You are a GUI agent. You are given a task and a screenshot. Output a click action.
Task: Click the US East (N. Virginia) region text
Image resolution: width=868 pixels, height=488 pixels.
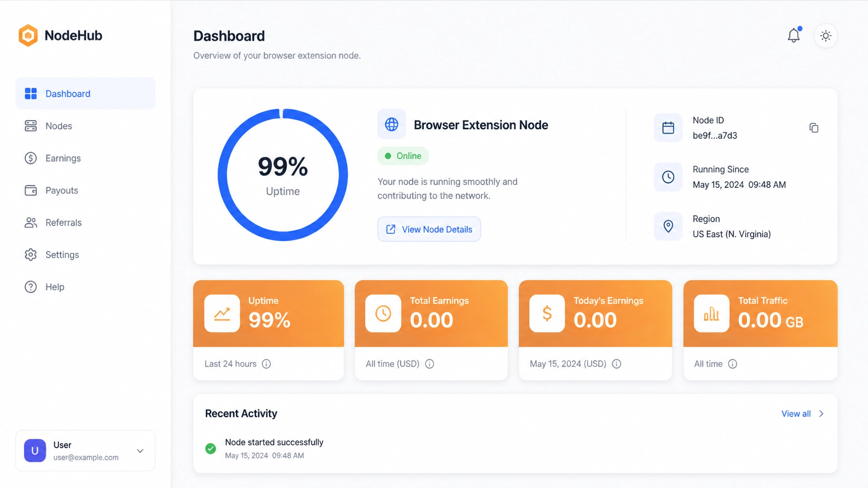731,234
